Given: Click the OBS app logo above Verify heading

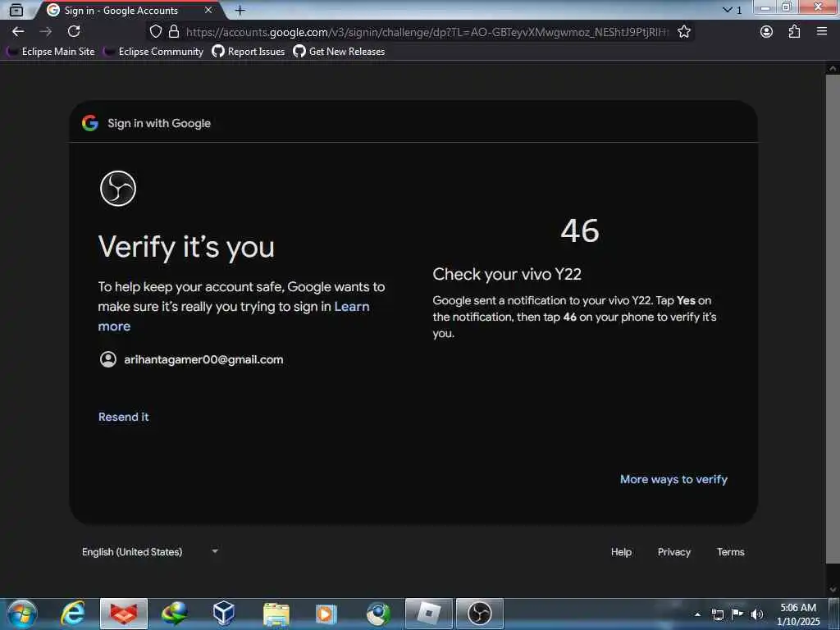Looking at the screenshot, I should tap(118, 188).
